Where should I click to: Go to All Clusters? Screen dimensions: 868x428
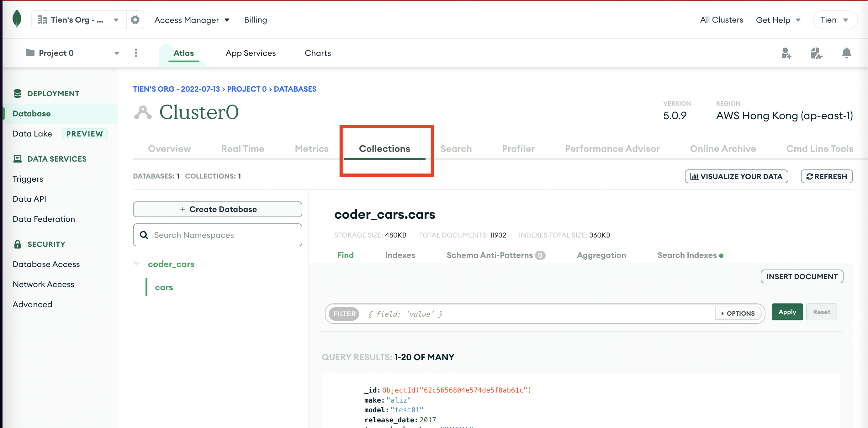(x=722, y=20)
